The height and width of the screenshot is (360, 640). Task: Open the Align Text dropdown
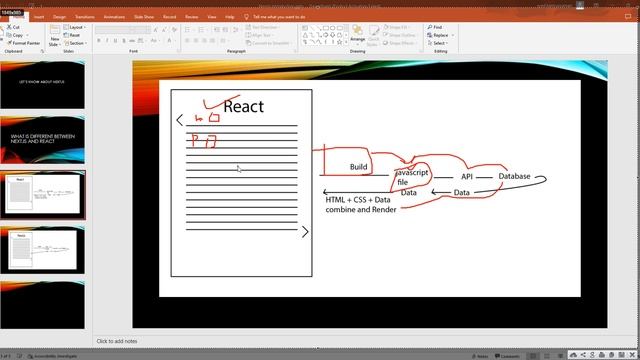[259, 35]
